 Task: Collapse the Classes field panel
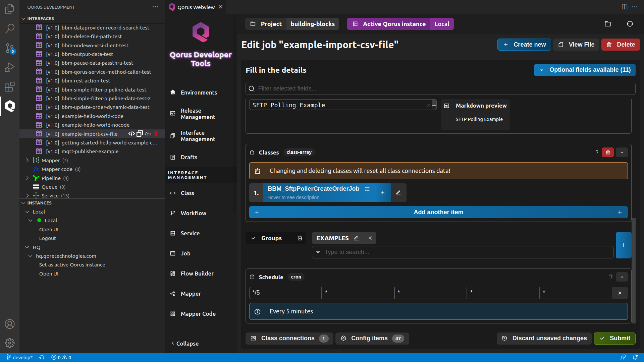click(x=622, y=153)
